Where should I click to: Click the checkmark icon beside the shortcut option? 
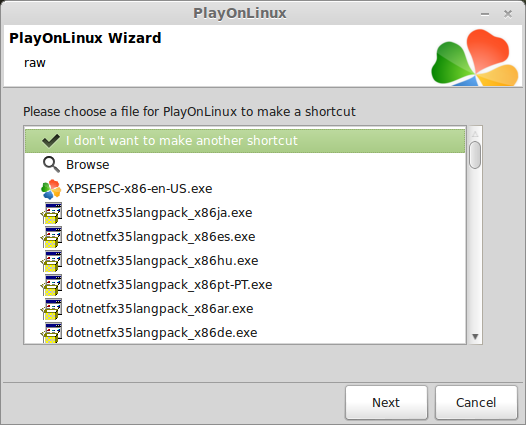click(51, 141)
